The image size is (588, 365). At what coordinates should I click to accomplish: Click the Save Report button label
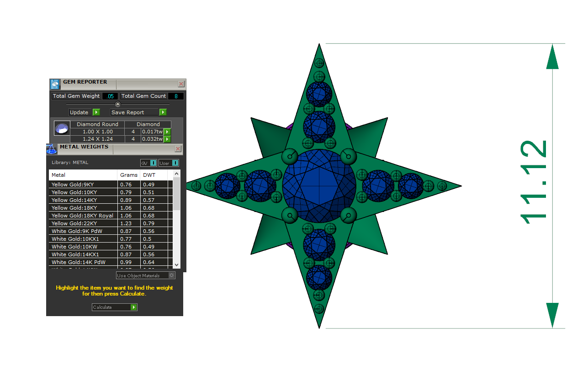(128, 112)
